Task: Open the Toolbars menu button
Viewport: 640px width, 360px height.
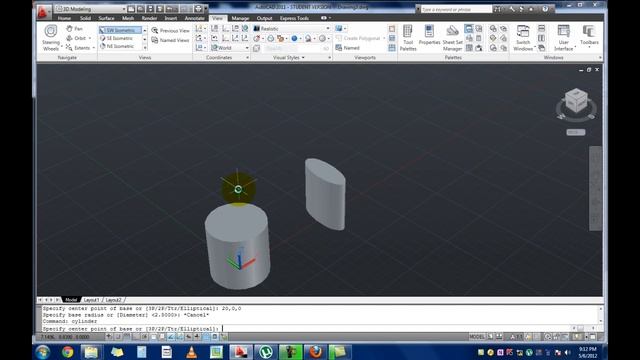Action: click(589, 36)
